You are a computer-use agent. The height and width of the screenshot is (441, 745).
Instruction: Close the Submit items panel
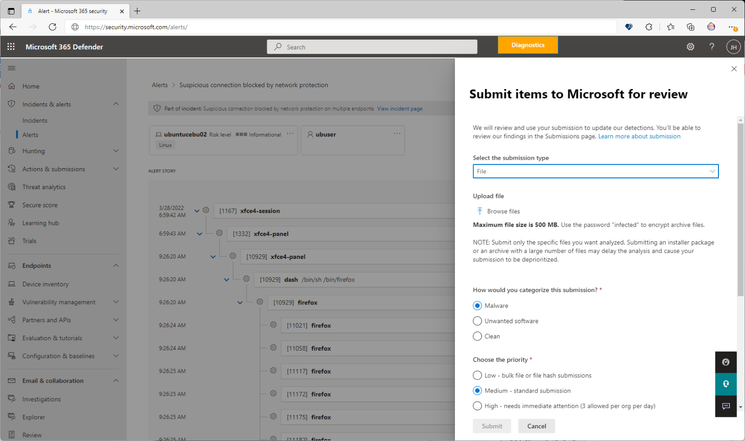point(734,69)
